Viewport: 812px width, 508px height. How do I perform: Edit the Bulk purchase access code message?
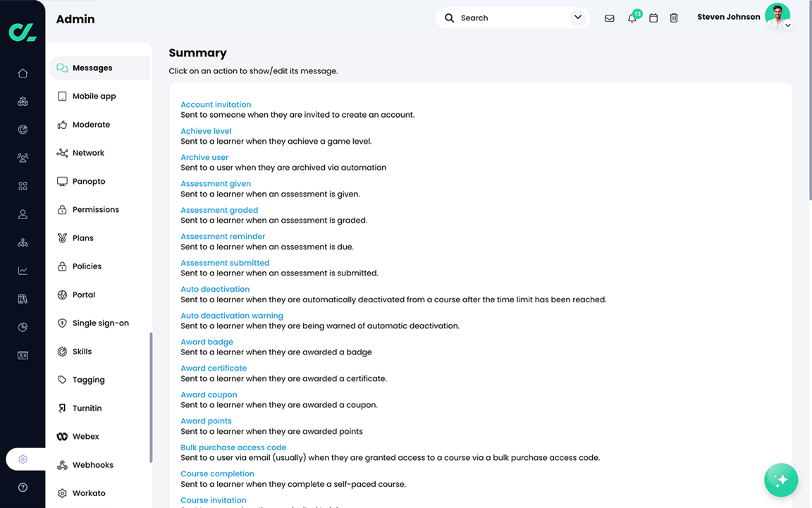[233, 447]
